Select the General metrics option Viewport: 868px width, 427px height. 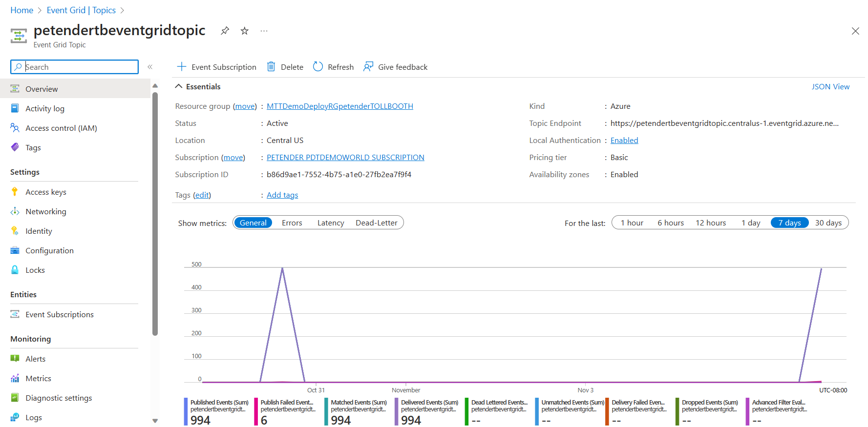[x=253, y=223]
